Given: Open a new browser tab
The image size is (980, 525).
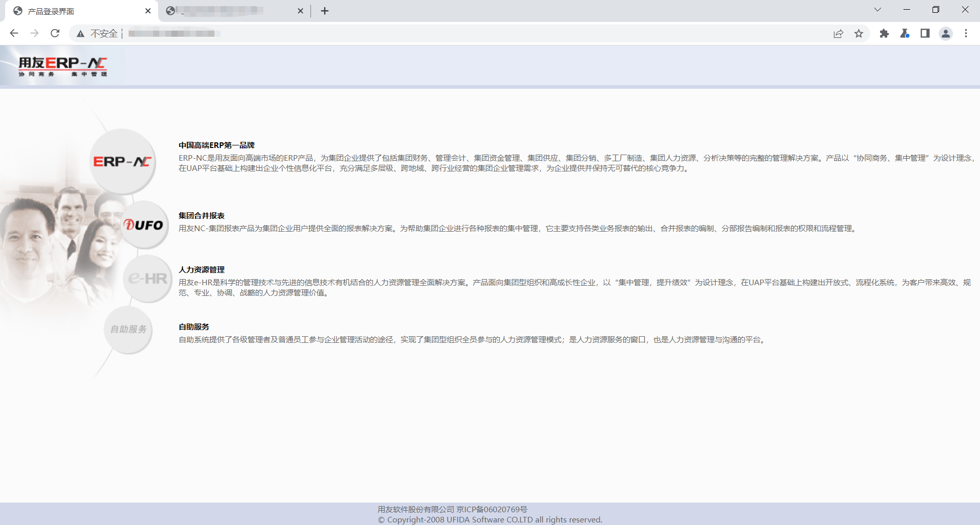Looking at the screenshot, I should 325,11.
